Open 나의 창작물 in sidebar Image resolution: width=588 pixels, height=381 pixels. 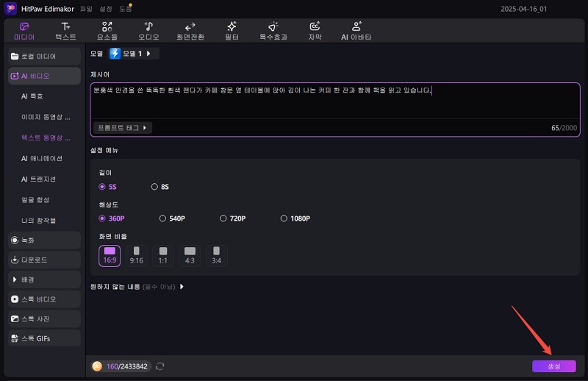point(39,221)
